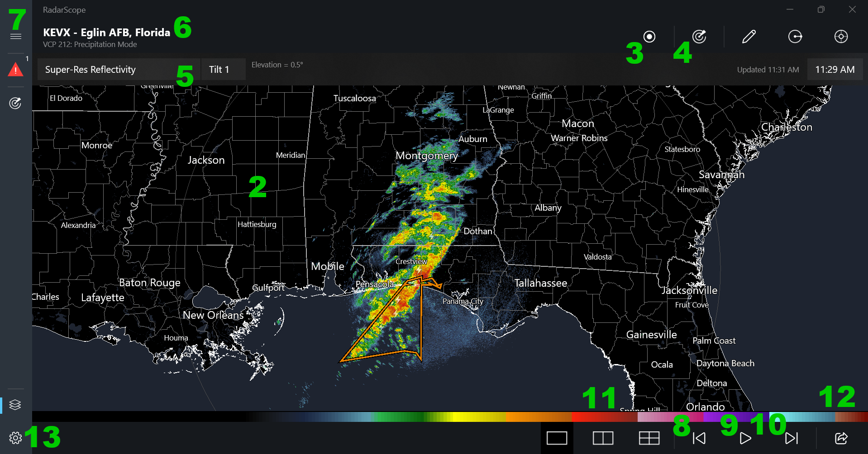868x454 pixels.
Task: Click the Panama City label
Action: (463, 301)
